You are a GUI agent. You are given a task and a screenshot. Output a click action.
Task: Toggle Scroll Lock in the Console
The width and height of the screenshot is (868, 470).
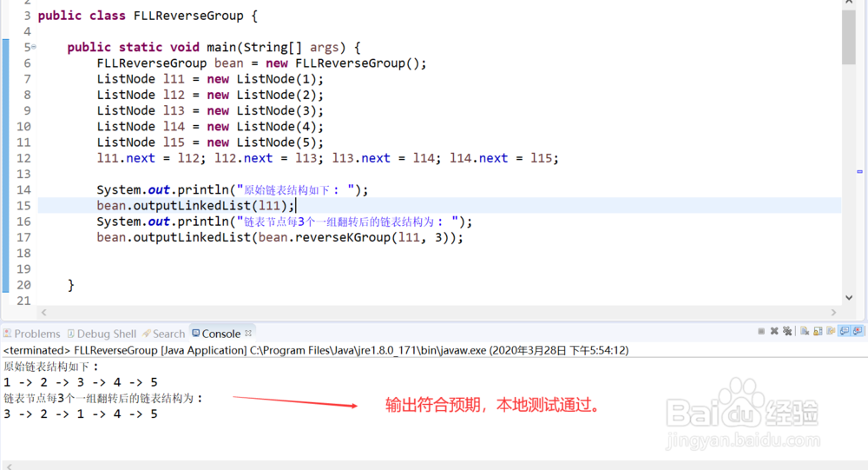click(x=818, y=331)
